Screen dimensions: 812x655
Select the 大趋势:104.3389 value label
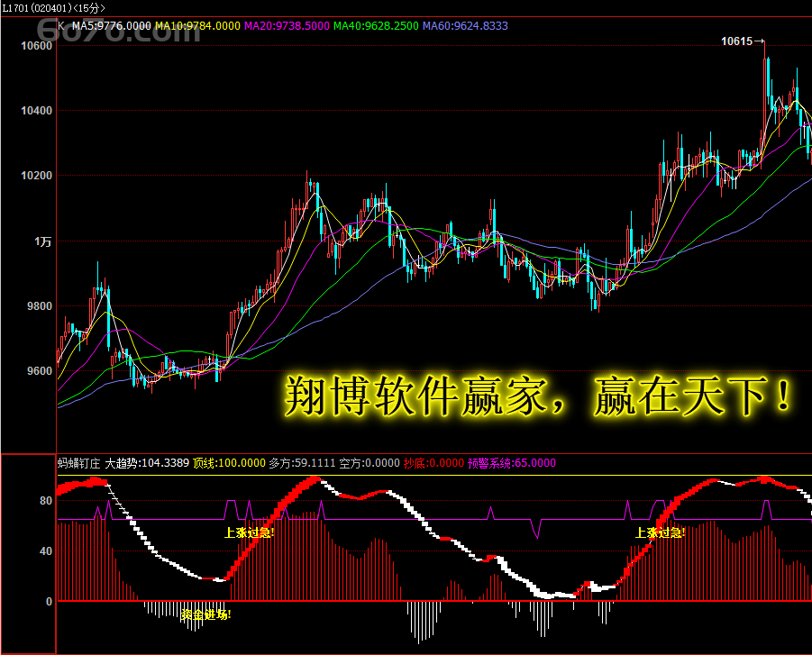click(x=147, y=463)
